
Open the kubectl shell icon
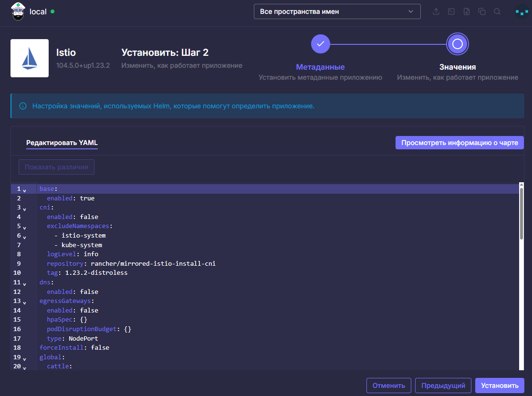[451, 11]
